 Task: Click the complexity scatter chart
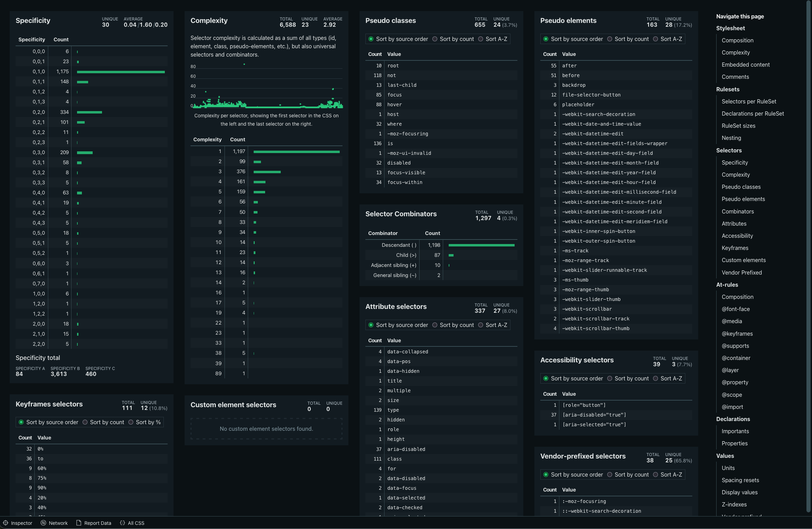point(266,85)
